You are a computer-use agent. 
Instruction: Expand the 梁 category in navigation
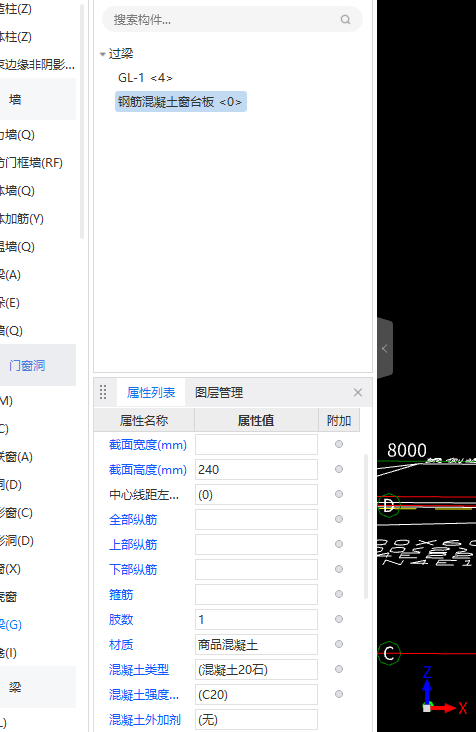click(x=38, y=687)
